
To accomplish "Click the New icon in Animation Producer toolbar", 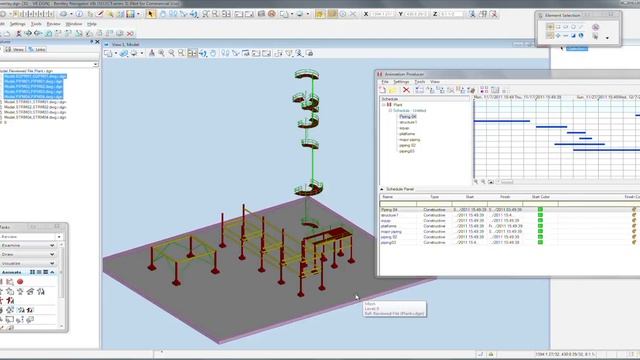I will pyautogui.click(x=382, y=90).
